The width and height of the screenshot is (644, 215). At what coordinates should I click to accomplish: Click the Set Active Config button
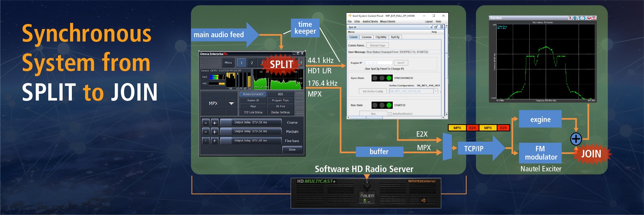coord(373,91)
